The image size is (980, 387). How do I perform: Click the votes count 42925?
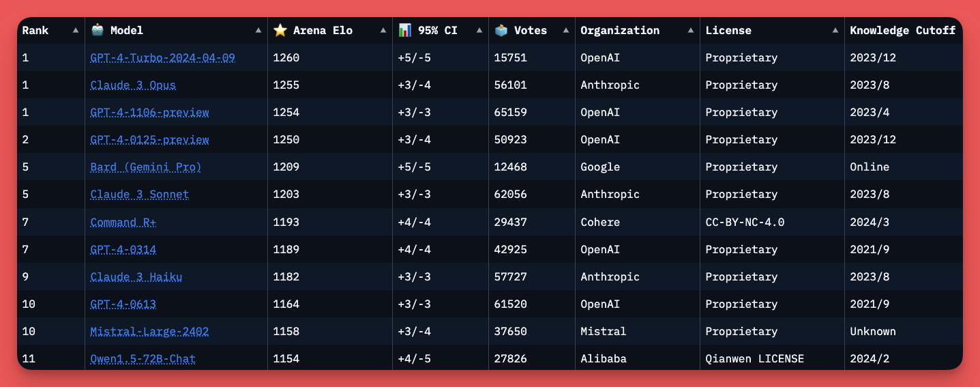click(511, 250)
